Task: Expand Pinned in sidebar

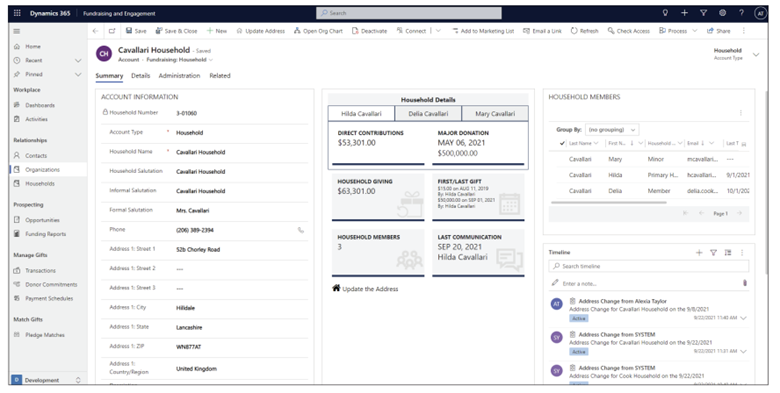Action: coord(78,74)
